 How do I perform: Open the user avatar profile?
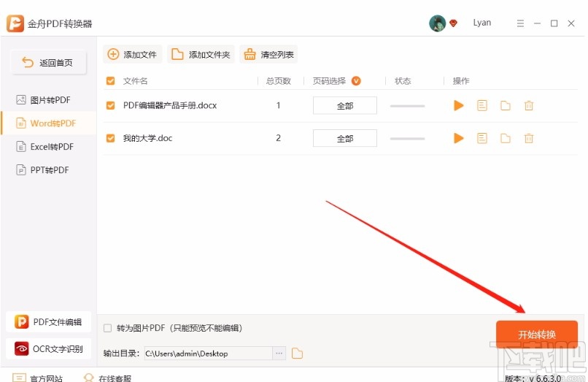coord(437,23)
